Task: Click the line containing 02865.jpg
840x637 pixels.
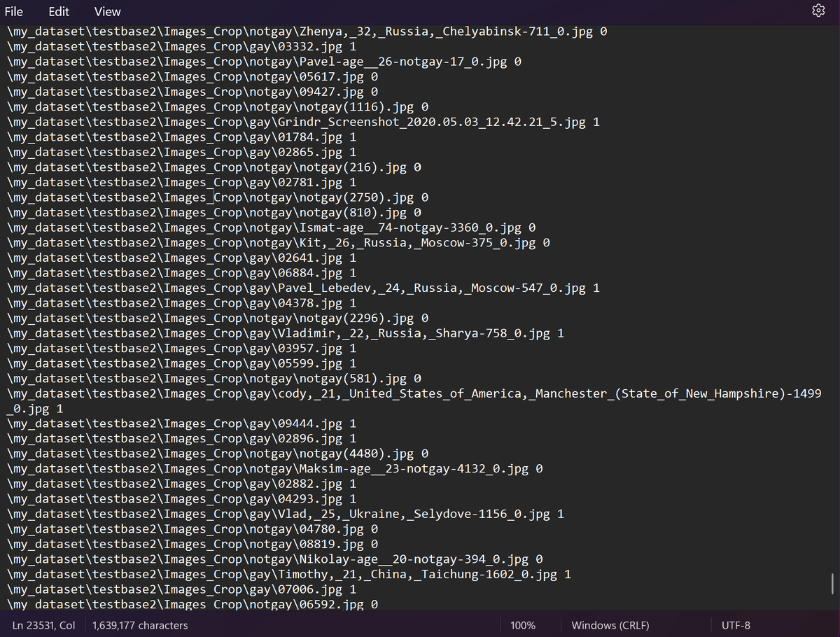Action: tap(181, 152)
